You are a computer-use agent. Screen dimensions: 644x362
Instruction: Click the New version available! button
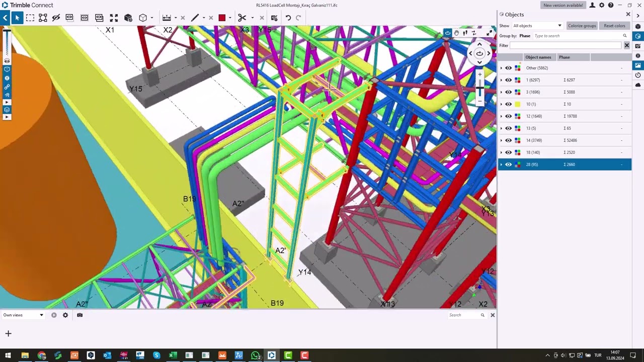[563, 5]
